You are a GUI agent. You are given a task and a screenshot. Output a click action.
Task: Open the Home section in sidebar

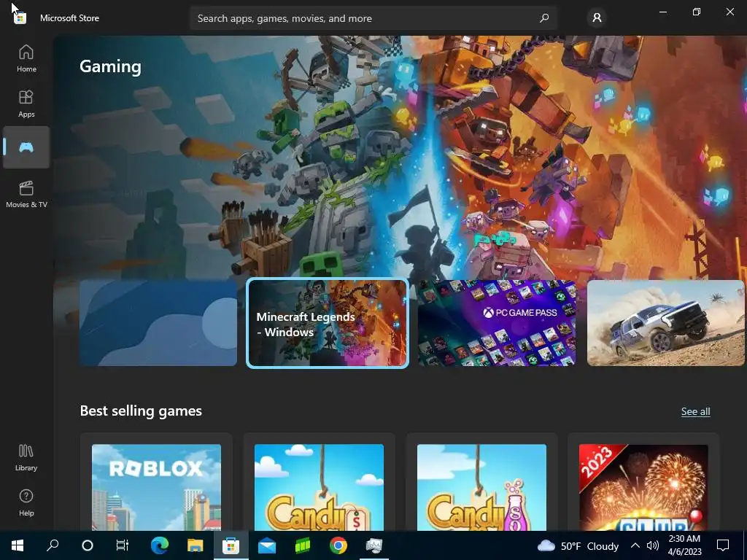tap(26, 58)
